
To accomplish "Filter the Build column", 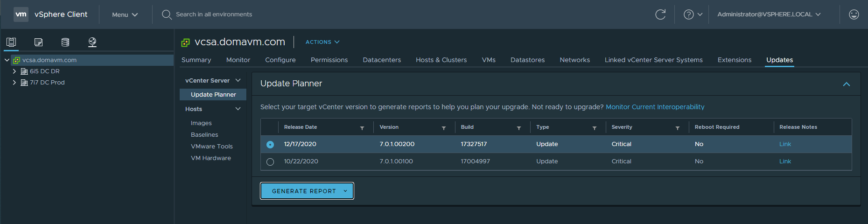I will coord(519,128).
